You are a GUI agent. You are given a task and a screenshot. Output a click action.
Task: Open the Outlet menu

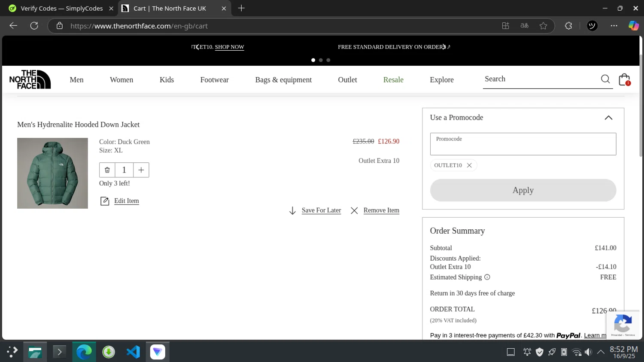[347, 80]
